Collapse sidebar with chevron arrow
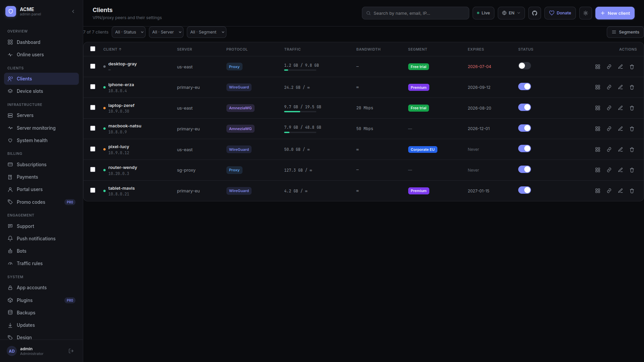 click(73, 11)
